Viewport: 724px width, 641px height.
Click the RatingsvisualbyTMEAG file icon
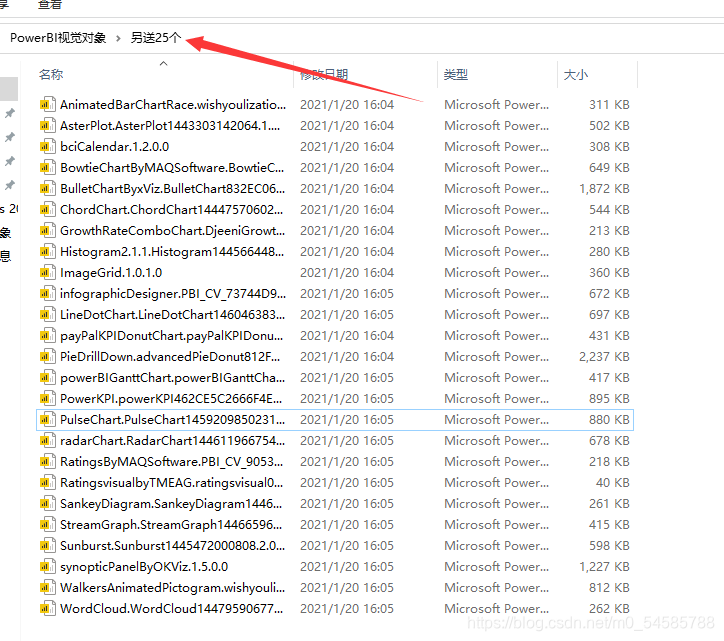(48, 483)
